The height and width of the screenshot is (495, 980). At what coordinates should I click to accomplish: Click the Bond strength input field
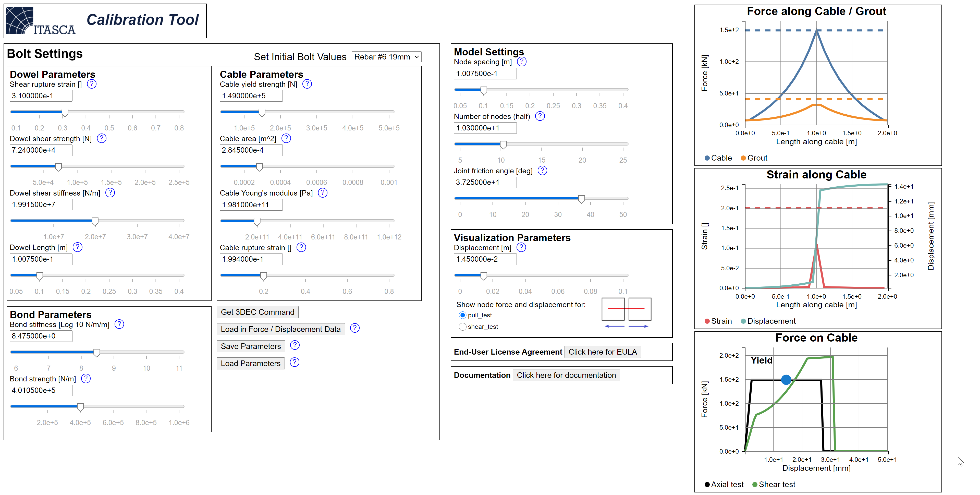[41, 390]
